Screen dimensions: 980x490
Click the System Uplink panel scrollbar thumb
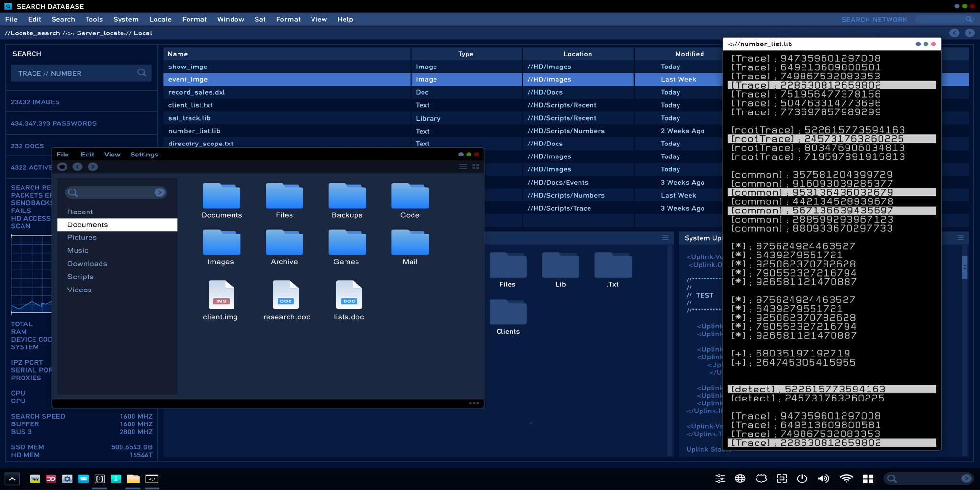click(965, 267)
